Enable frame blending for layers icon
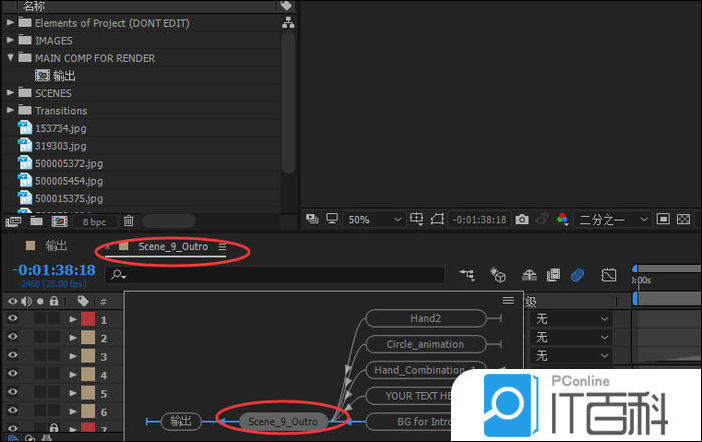Viewport: 702px width, 442px height. 553,275
